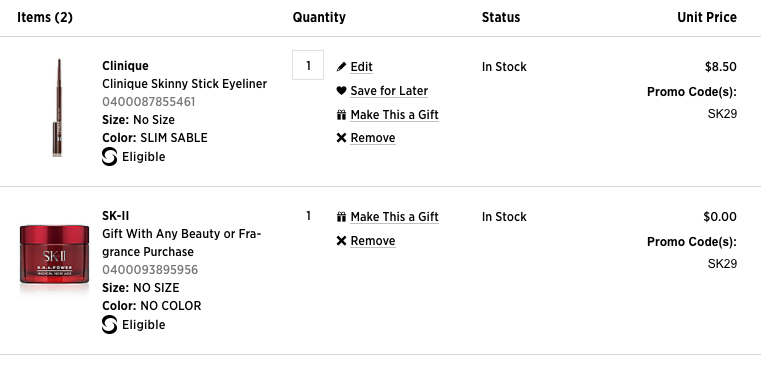Click the gift icon for SK-II item
761x371 pixels.
coord(341,217)
